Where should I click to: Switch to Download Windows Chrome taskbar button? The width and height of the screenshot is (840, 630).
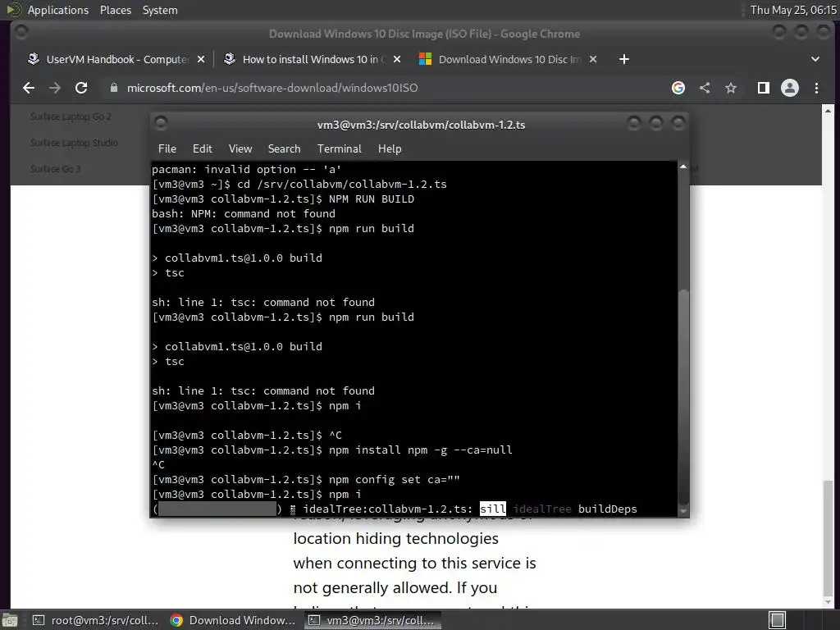click(x=232, y=620)
